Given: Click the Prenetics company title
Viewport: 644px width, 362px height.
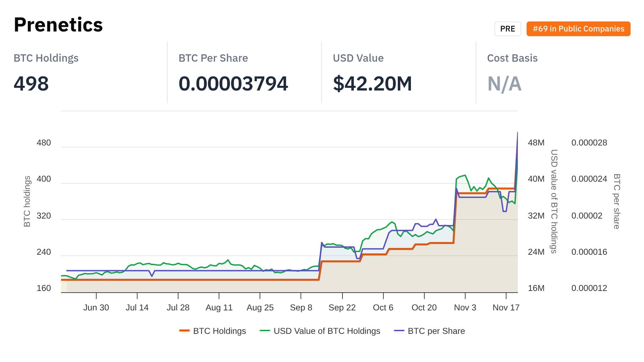Looking at the screenshot, I should tap(58, 25).
